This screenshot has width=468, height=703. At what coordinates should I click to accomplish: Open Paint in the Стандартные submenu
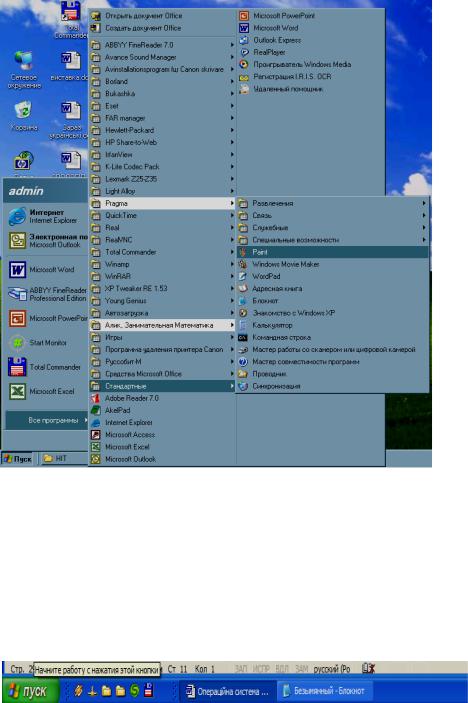[x=332, y=252]
